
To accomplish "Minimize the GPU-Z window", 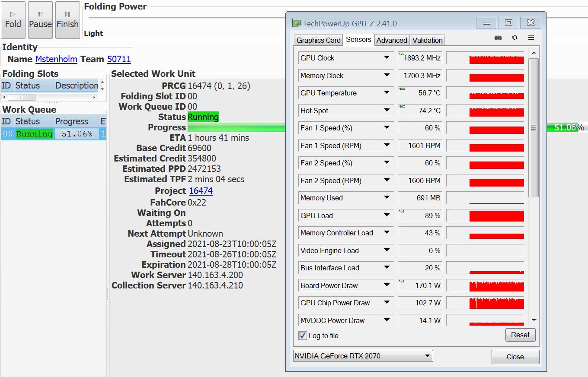I will point(487,23).
